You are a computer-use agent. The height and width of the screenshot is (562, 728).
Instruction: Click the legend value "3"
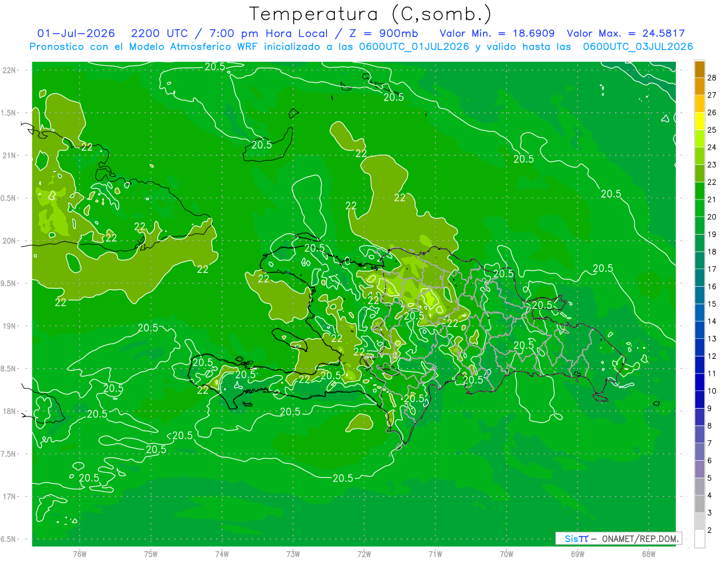coord(710,513)
